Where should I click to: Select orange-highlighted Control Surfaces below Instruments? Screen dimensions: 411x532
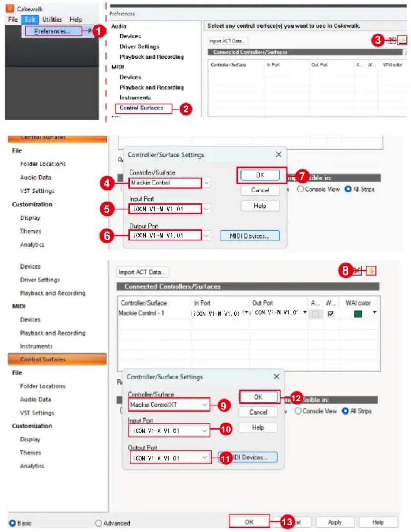(x=57, y=359)
